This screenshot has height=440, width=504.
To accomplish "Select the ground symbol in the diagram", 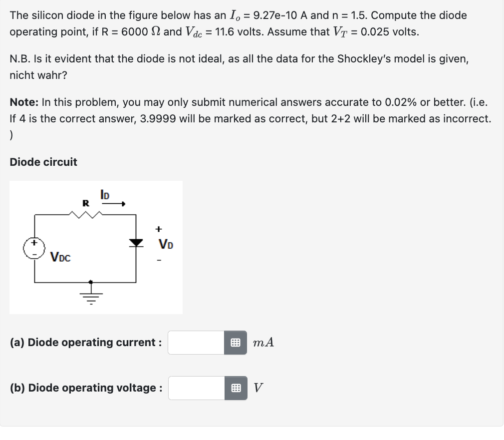I will point(90,295).
